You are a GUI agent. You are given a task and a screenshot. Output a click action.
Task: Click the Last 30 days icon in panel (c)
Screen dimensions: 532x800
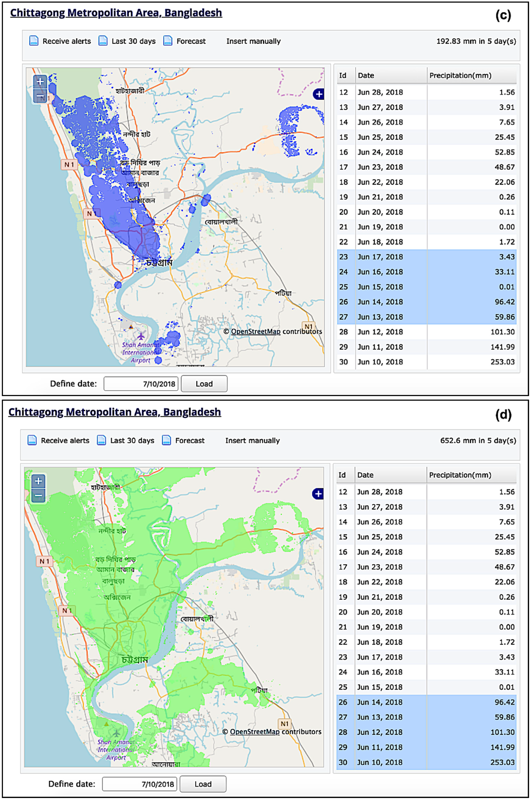point(103,41)
